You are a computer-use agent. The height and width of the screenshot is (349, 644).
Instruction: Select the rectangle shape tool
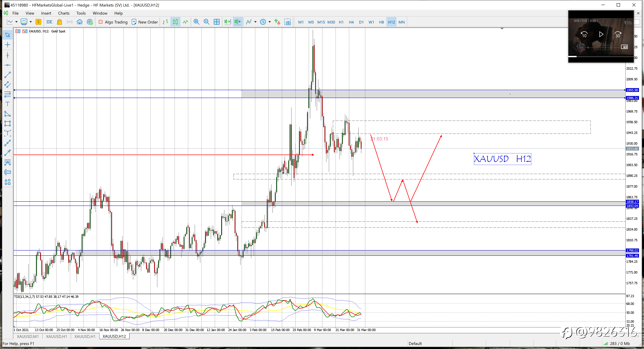(8, 124)
